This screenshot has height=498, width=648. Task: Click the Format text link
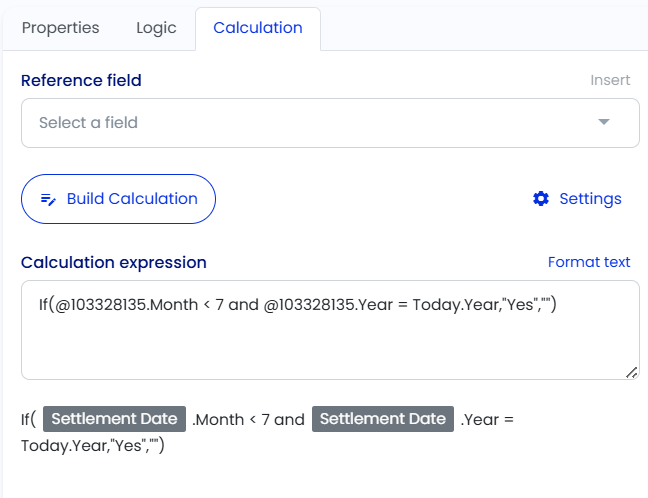[x=589, y=262]
